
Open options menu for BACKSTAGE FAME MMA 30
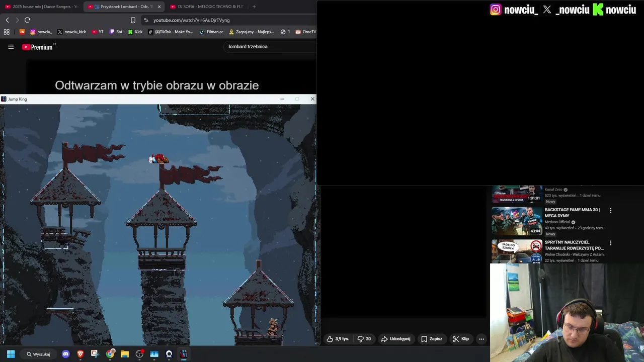point(611,211)
